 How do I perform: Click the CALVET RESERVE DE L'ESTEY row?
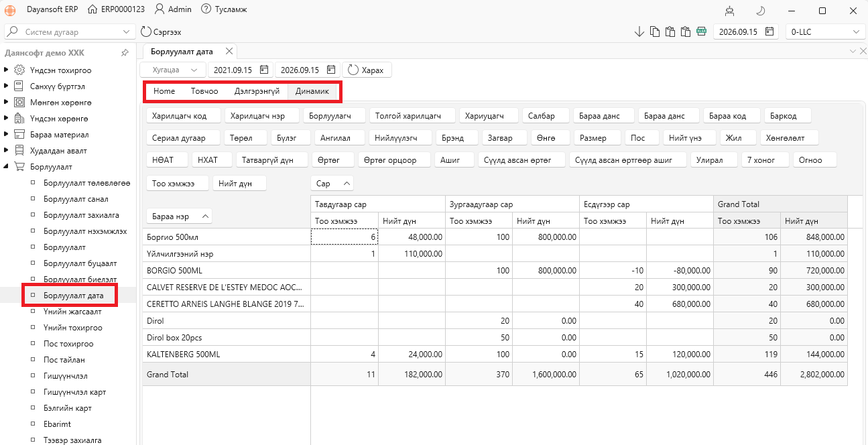(227, 287)
